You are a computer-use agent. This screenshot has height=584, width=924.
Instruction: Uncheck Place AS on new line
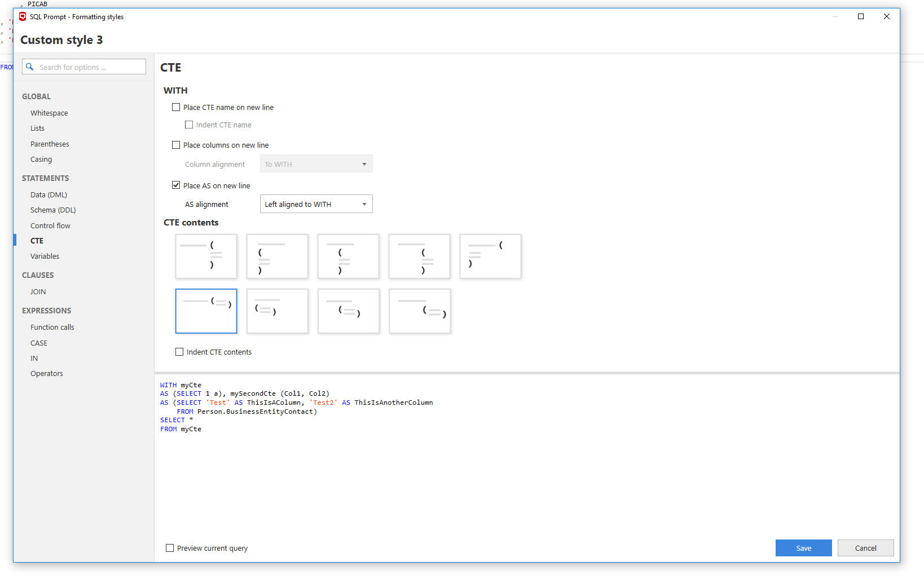coord(176,185)
